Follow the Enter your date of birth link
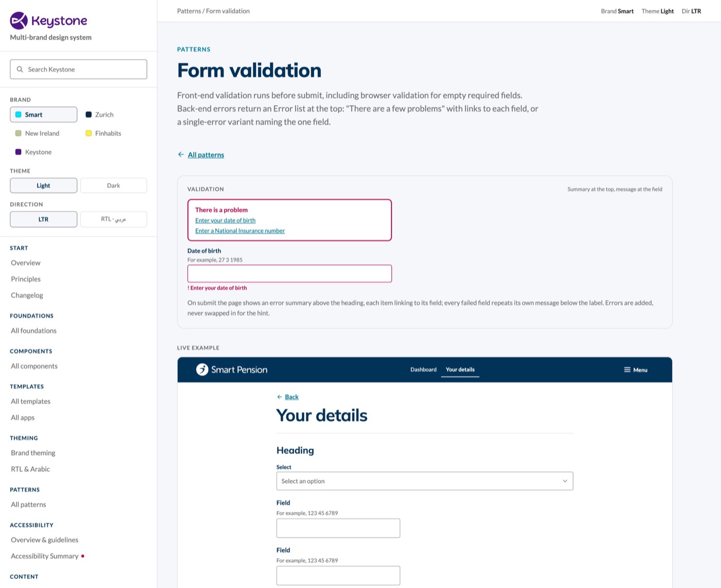 pos(225,220)
